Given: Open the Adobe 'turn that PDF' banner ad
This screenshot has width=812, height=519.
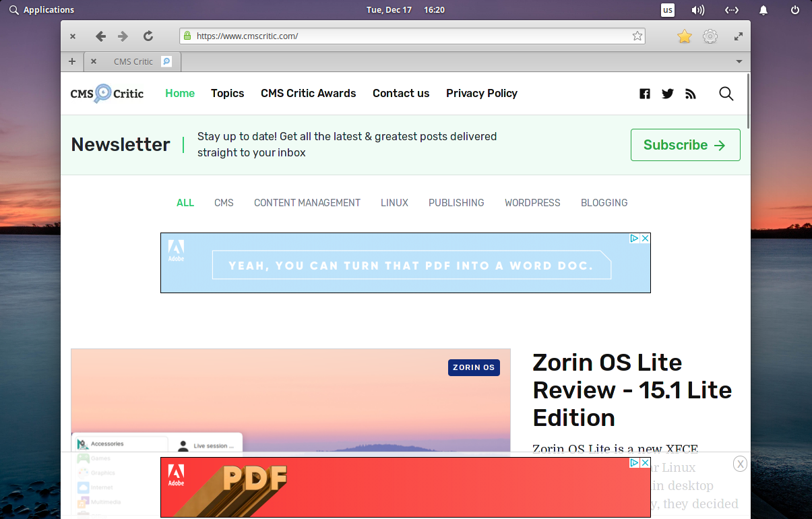Looking at the screenshot, I should tap(406, 263).
